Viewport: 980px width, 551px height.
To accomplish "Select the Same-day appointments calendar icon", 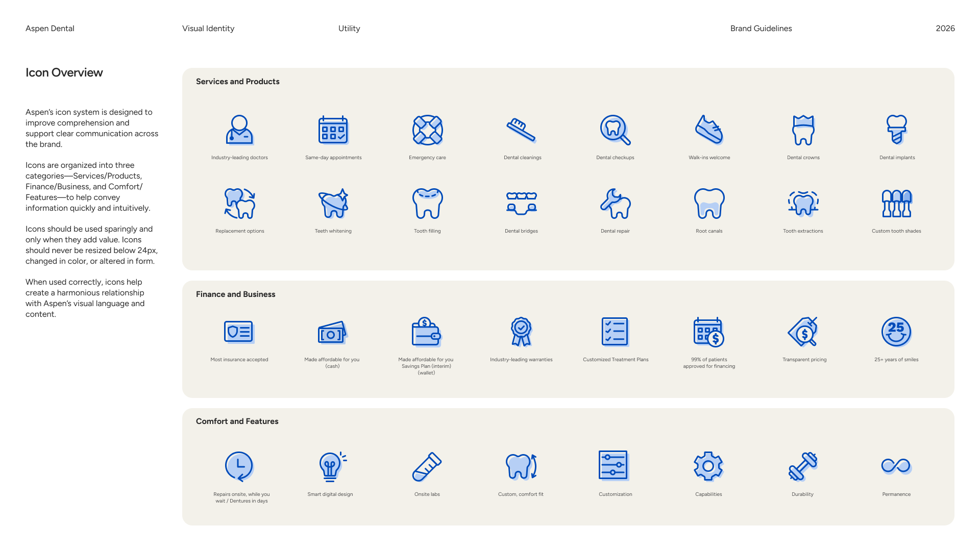I will pyautogui.click(x=333, y=130).
